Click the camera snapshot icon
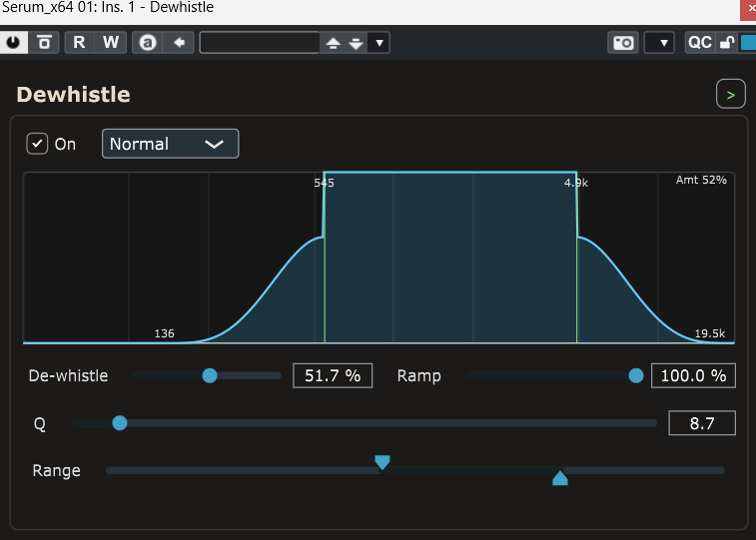The height and width of the screenshot is (540, 756). (623, 43)
